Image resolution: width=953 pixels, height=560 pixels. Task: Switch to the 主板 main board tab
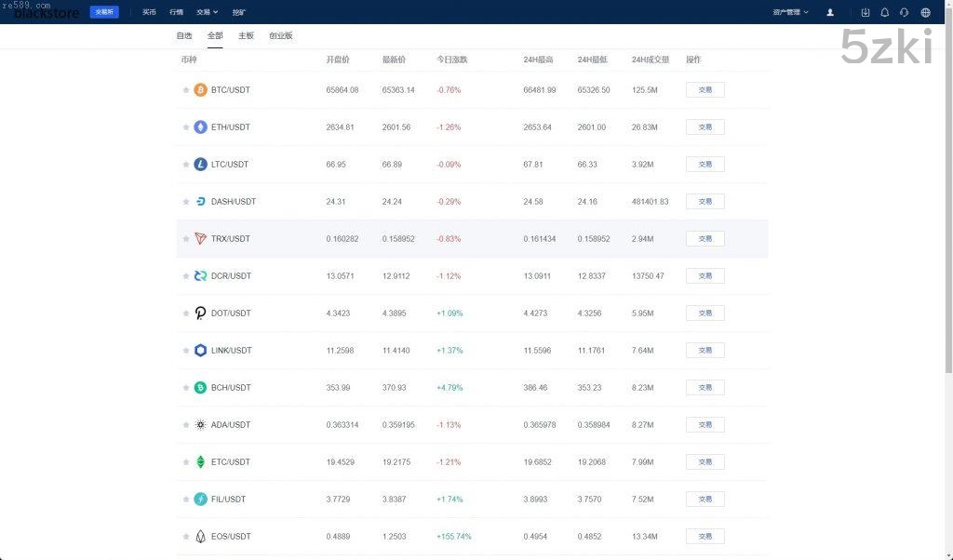[x=246, y=35]
